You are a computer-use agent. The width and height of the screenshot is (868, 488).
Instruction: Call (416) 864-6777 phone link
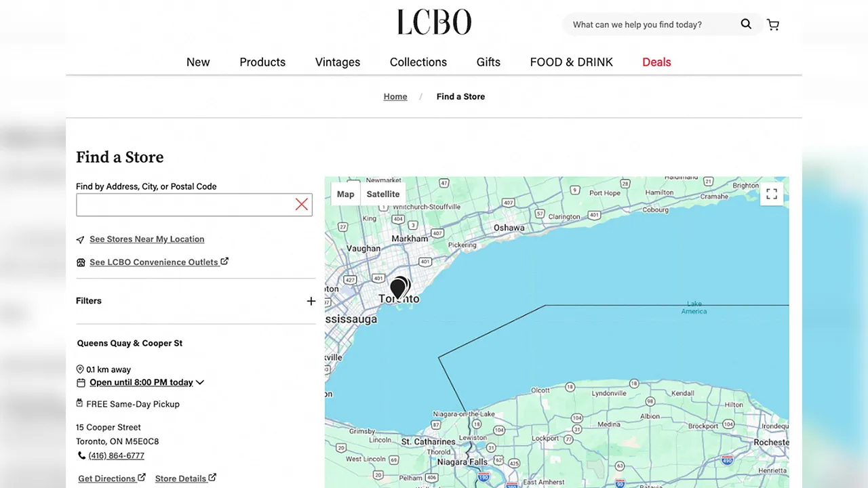pos(116,455)
